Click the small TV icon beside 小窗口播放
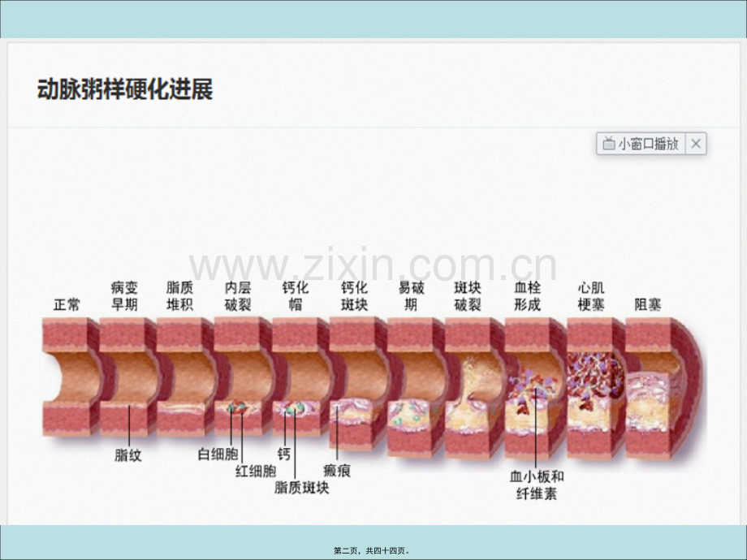This screenshot has height=560, width=747. [608, 144]
